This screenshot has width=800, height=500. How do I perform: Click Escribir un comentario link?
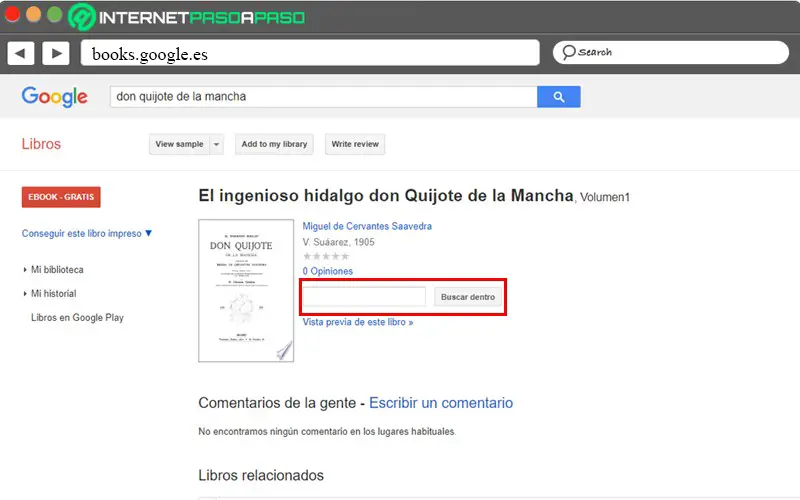[441, 403]
